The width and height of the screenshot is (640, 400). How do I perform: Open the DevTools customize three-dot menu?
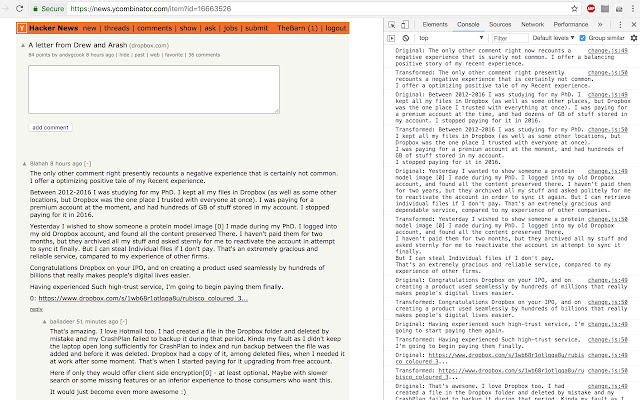click(620, 24)
